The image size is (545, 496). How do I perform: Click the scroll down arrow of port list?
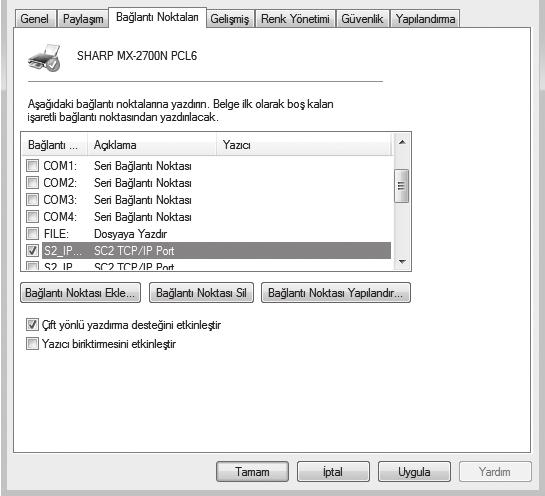(402, 261)
